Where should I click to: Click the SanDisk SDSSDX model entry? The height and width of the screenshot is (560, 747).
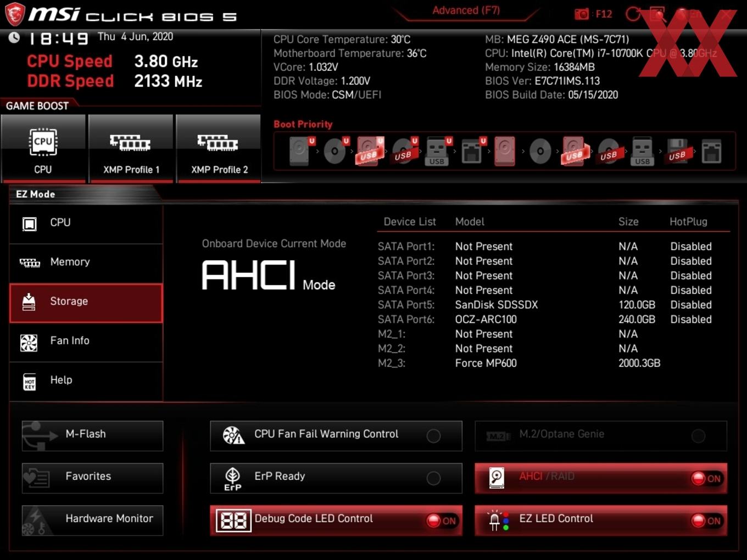click(497, 305)
